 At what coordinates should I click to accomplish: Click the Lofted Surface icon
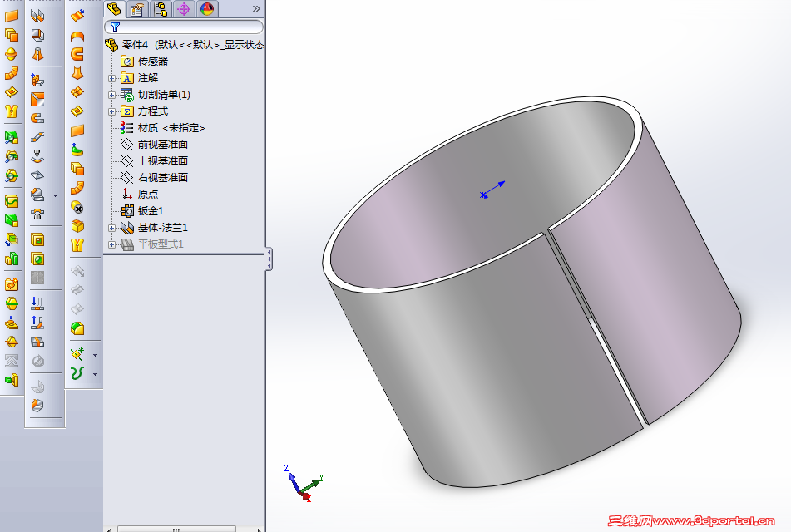[77, 73]
